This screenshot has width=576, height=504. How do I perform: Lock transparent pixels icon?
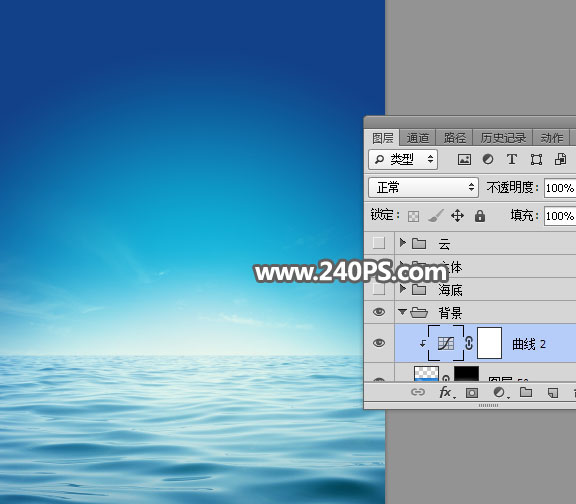[413, 216]
